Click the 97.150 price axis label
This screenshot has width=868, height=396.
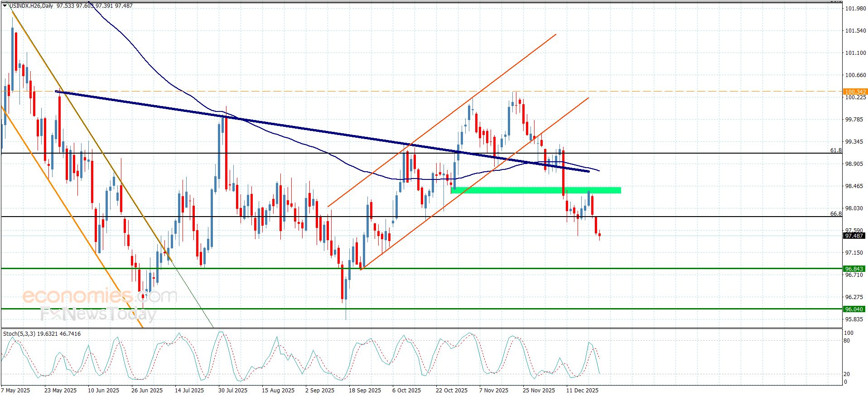pos(855,253)
